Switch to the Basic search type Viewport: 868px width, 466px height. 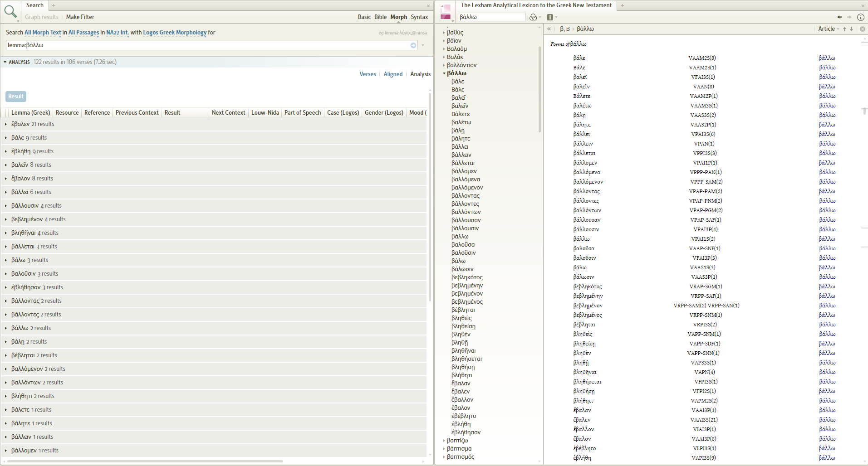pyautogui.click(x=364, y=17)
